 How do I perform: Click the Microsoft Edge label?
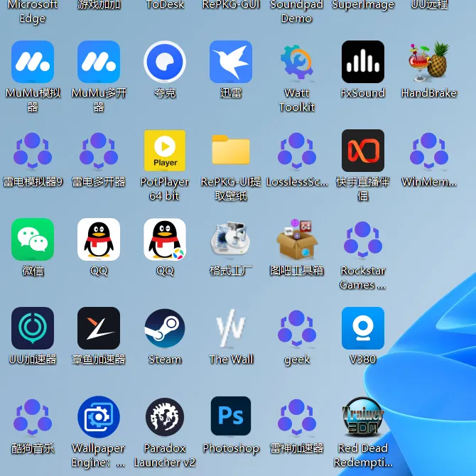(x=33, y=11)
